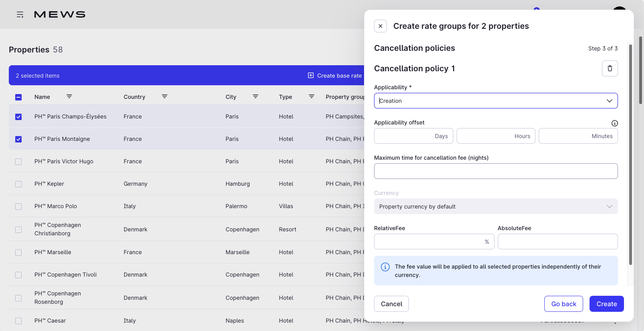Click the Naples city cell
644x331 pixels.
(x=235, y=321)
